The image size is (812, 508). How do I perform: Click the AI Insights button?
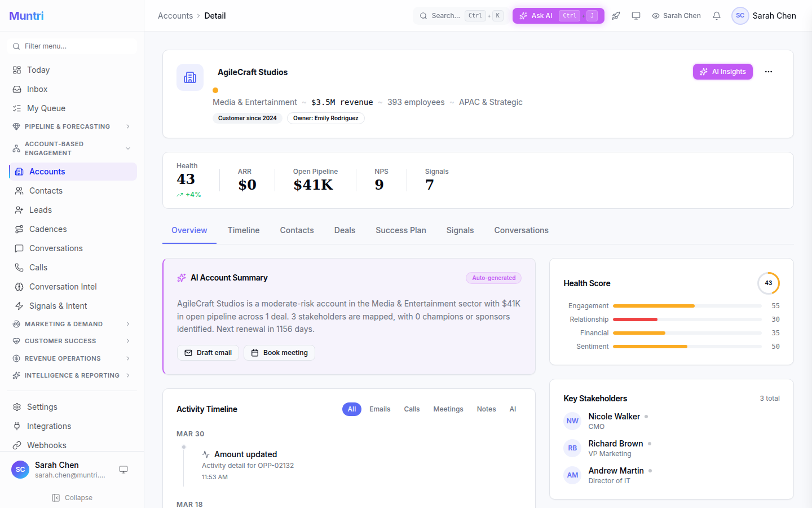tap(722, 72)
